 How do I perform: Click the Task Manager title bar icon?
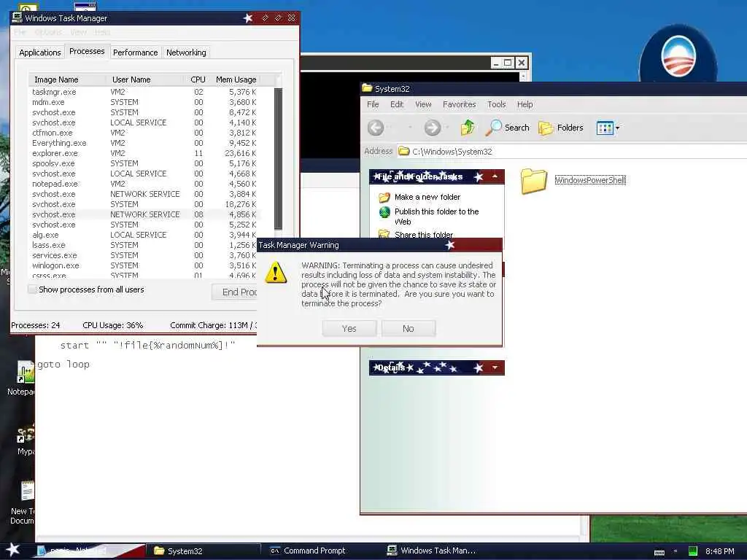(x=18, y=17)
